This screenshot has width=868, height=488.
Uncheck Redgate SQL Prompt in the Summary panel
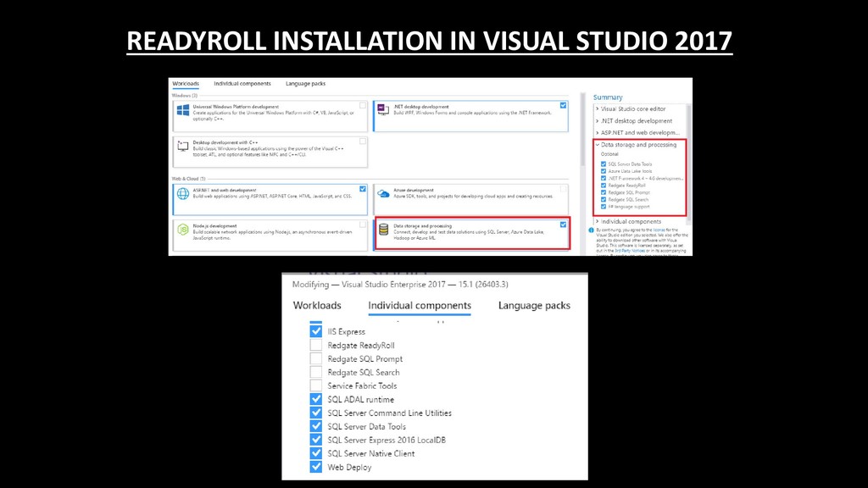click(604, 192)
